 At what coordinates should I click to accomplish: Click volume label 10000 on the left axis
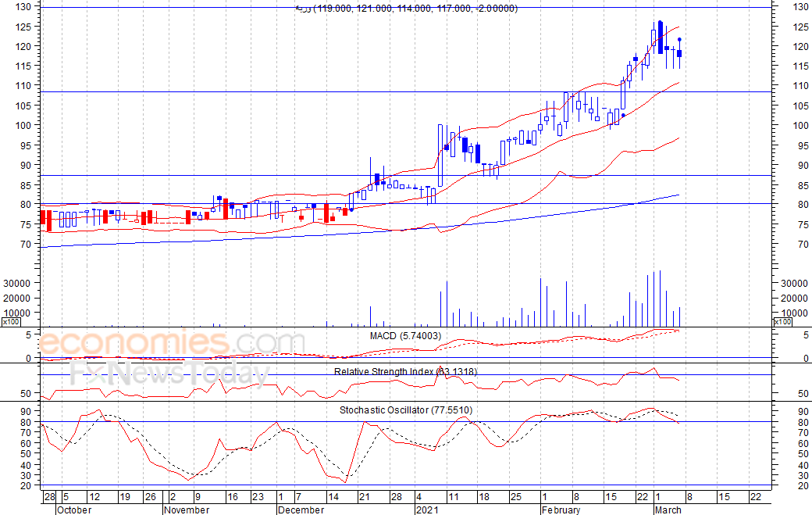click(17, 313)
